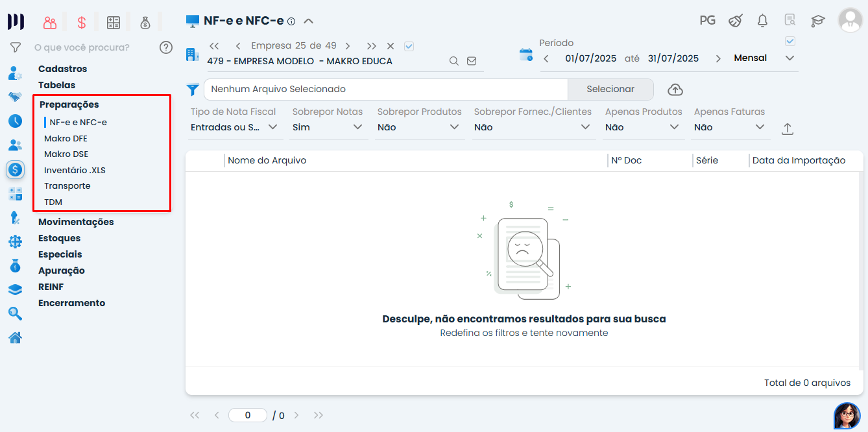Click the envelope icon beside company name
Image resolution: width=868 pixels, height=432 pixels.
472,61
